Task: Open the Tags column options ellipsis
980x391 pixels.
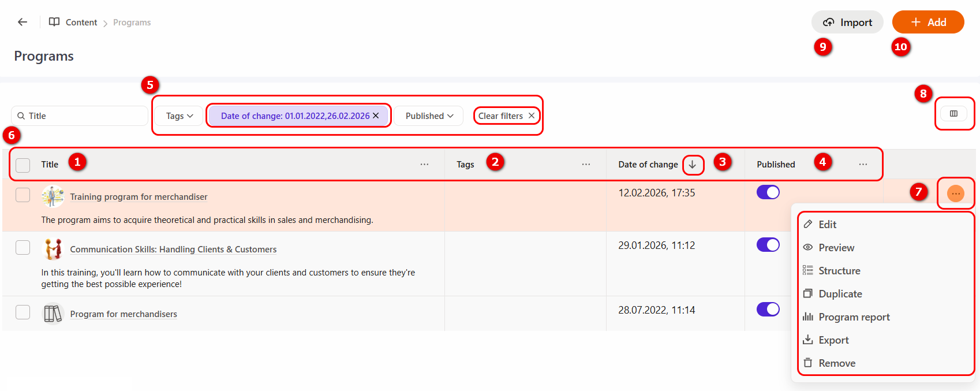Action: click(586, 165)
